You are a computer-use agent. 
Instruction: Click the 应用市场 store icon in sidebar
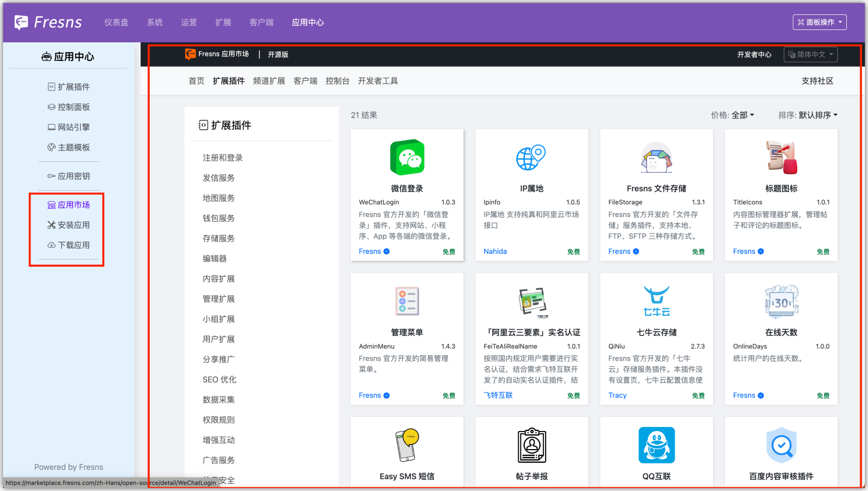[52, 205]
